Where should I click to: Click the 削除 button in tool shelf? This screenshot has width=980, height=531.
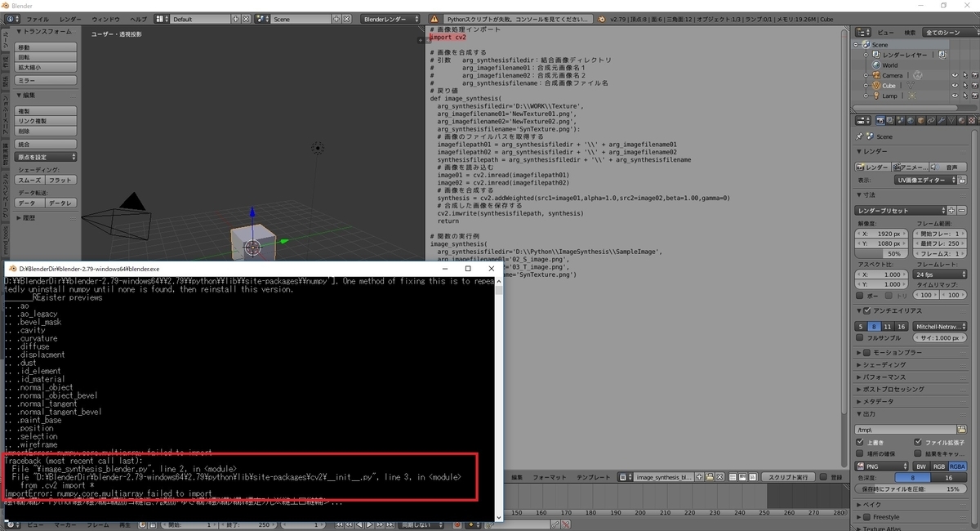(x=47, y=131)
